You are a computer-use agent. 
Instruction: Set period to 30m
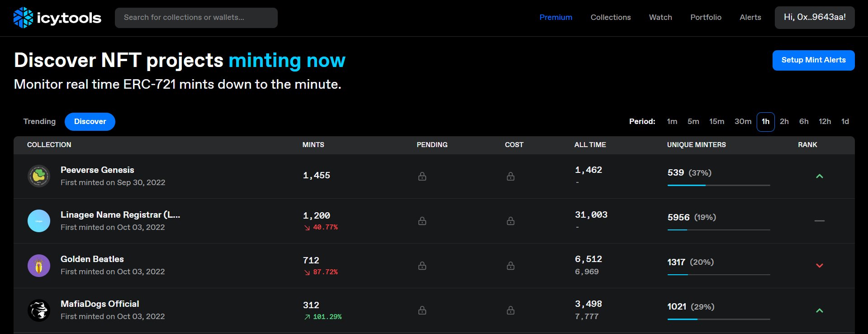[x=743, y=122]
